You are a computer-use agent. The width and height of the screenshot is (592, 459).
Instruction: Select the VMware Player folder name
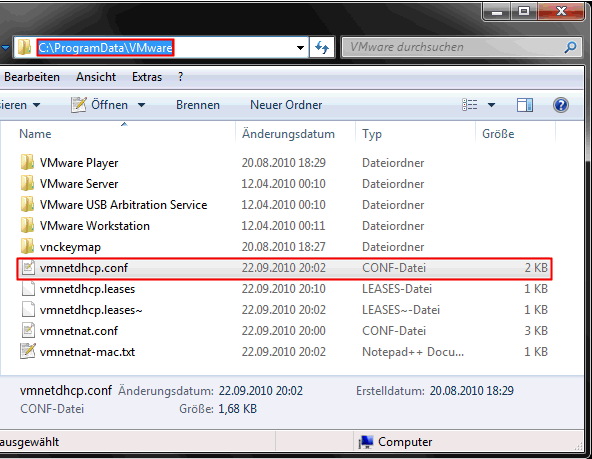(79, 163)
